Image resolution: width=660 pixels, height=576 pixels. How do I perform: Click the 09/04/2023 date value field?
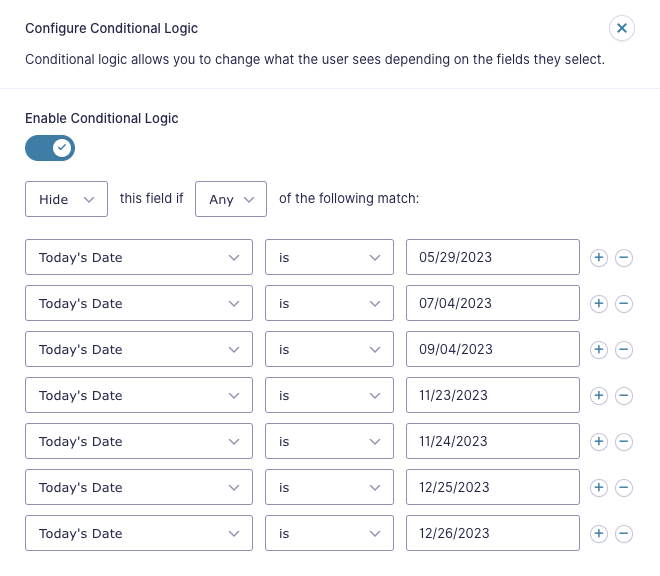point(493,349)
